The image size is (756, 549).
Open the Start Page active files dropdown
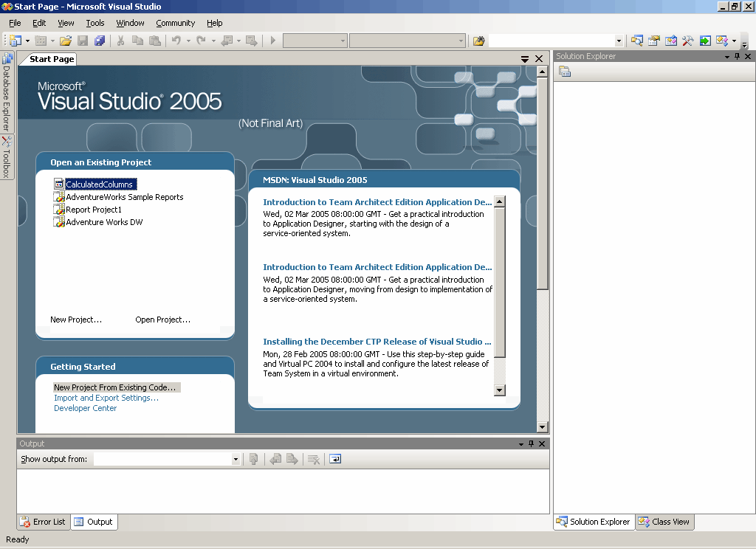[525, 59]
